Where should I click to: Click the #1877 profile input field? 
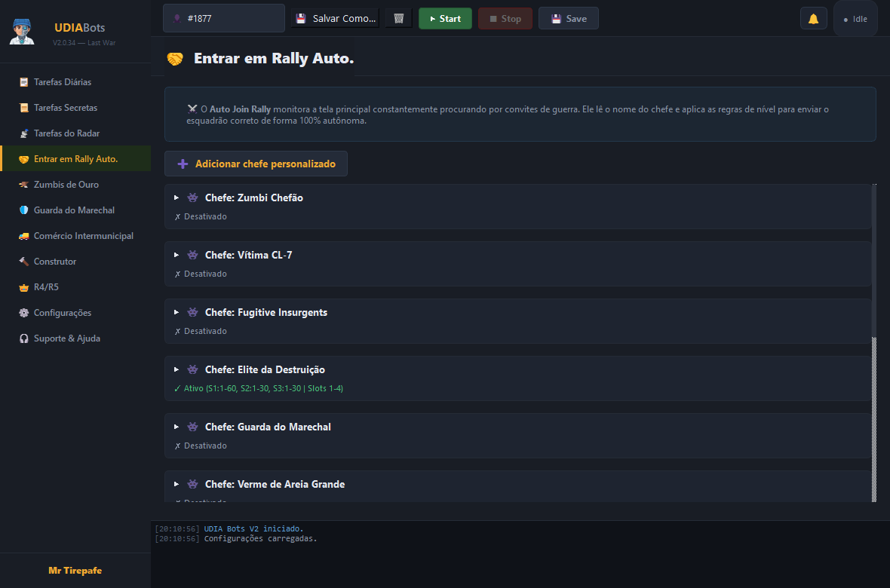click(224, 18)
